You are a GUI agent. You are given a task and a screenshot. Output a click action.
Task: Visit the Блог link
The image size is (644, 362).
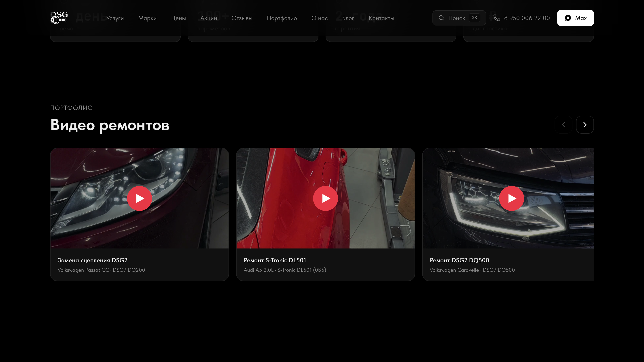[x=348, y=18]
